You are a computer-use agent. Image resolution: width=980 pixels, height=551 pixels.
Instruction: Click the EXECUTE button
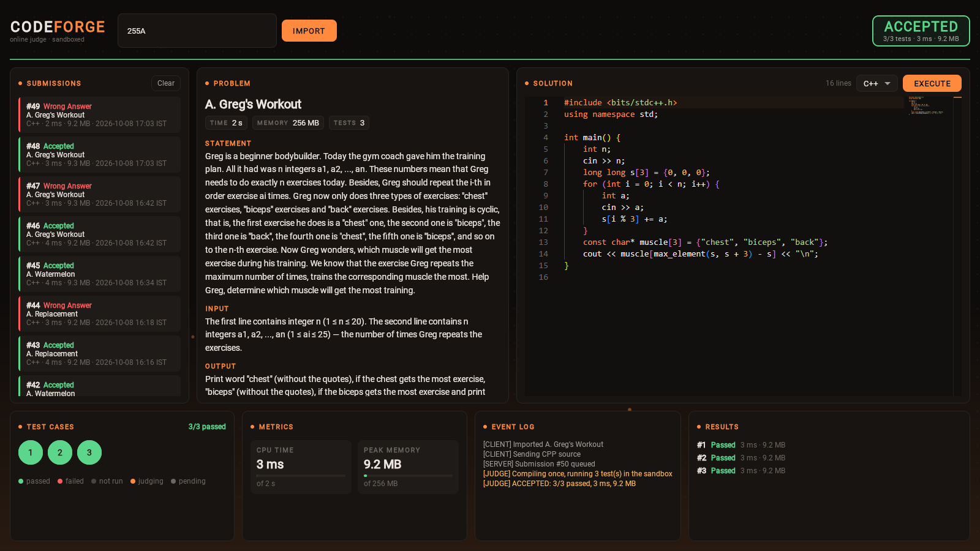click(932, 83)
